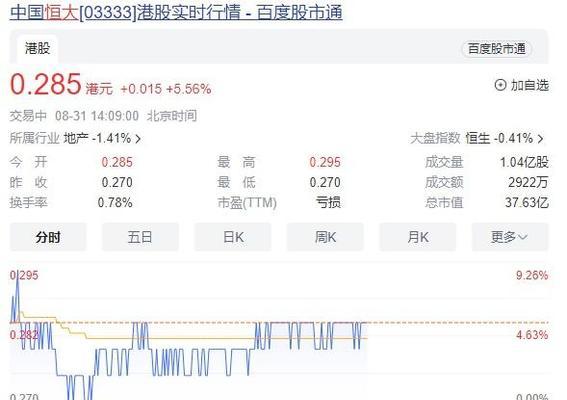The image size is (567, 400).
Task: Open the 中国恒大[03333]港股实时行情 title link
Action: click(x=176, y=12)
